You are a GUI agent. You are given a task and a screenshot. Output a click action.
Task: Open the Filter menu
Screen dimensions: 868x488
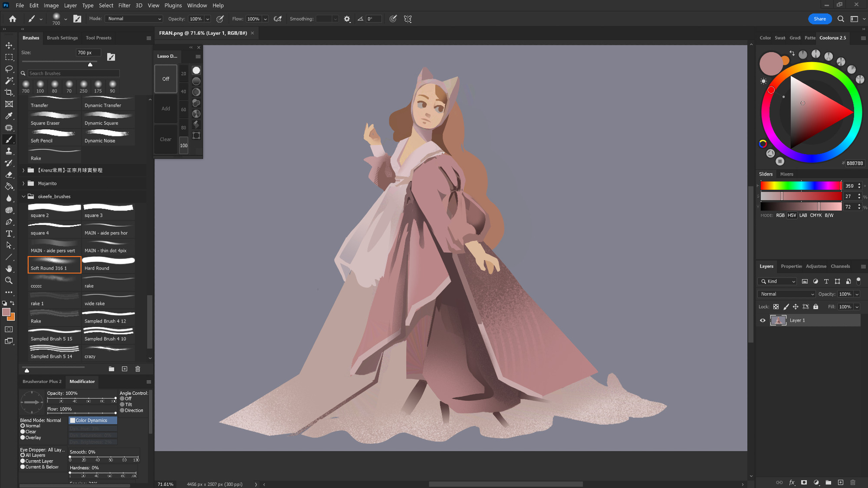click(124, 5)
